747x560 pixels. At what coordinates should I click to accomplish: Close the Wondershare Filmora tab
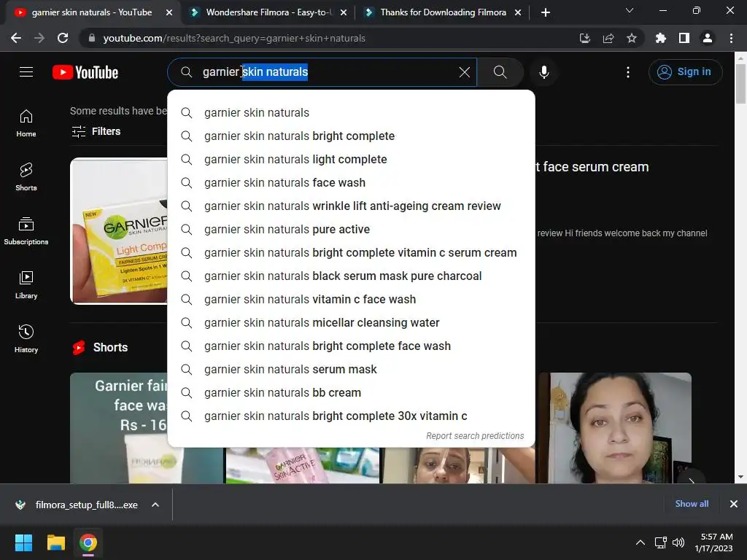coord(344,13)
